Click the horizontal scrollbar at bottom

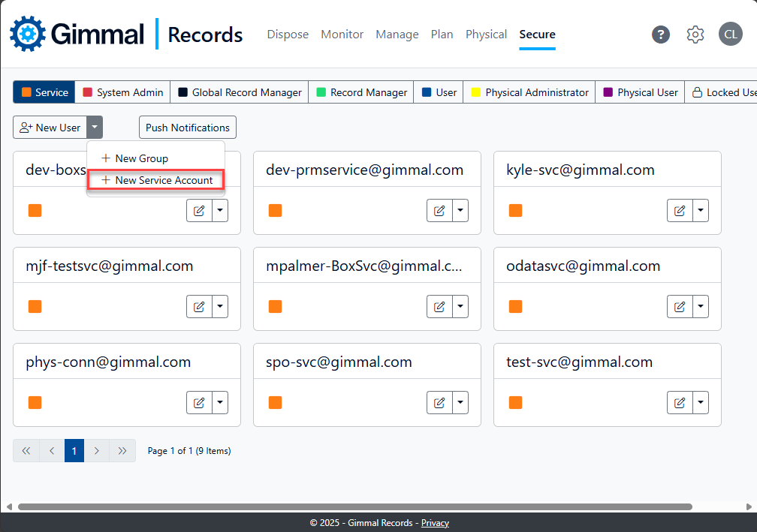click(354, 507)
